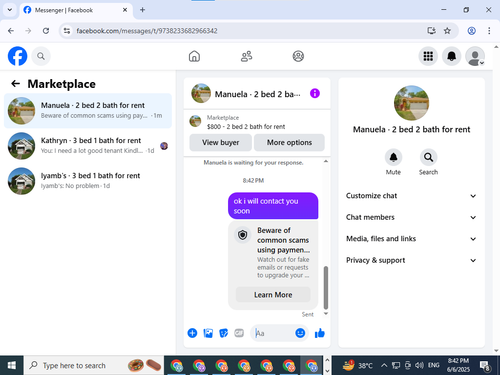Click the Windows taskbar search box
This screenshot has height=375, width=500.
coord(94,365)
